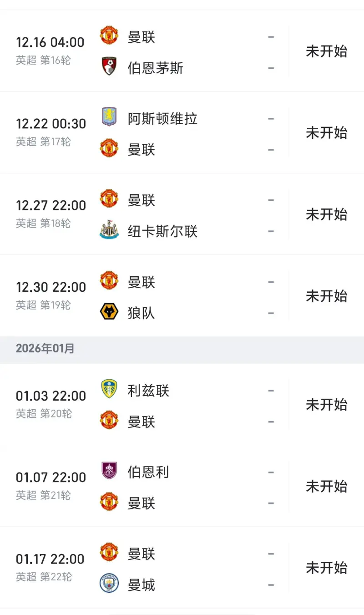Click the Burnley club crest icon
Viewport: 364px width, 615px height.
click(109, 471)
